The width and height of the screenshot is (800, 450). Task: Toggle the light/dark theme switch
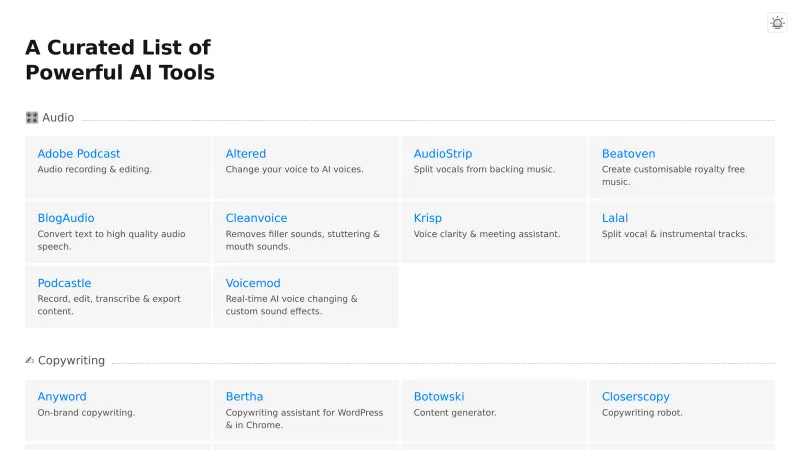pyautogui.click(x=777, y=23)
